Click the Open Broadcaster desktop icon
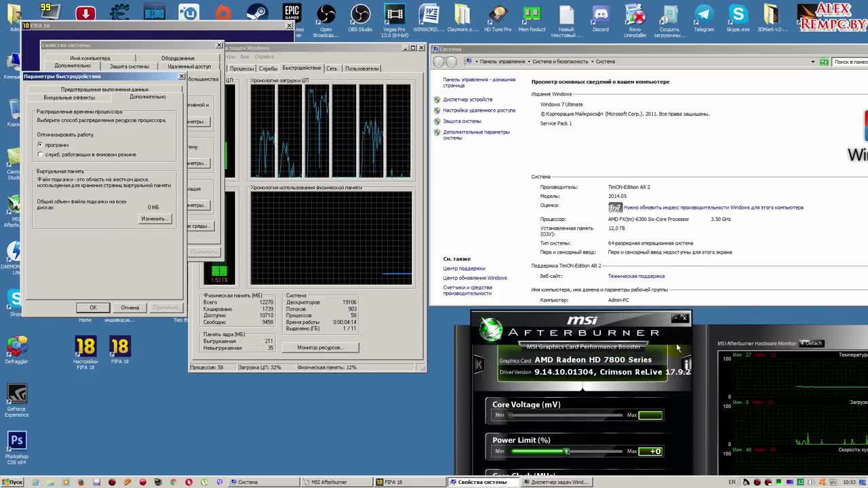The height and width of the screenshot is (488, 868). [325, 19]
